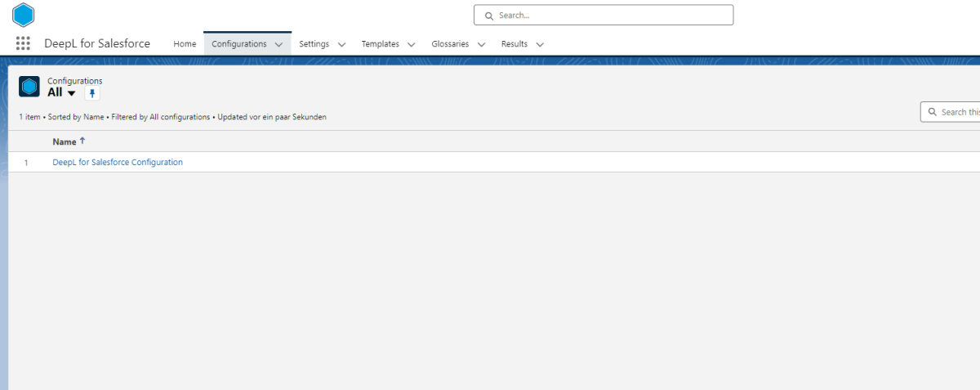This screenshot has width=980, height=390.
Task: Open the All list view dropdown
Action: (x=71, y=93)
